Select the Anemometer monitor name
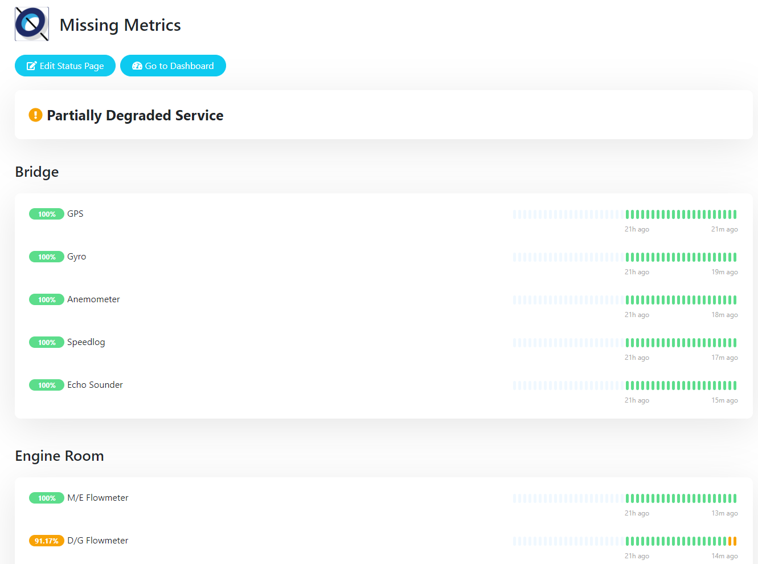 click(93, 299)
